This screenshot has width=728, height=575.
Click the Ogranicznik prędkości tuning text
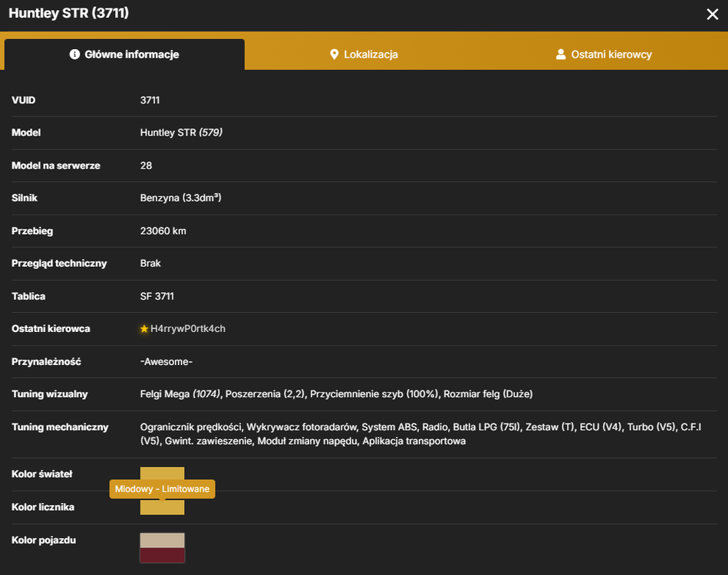191,427
